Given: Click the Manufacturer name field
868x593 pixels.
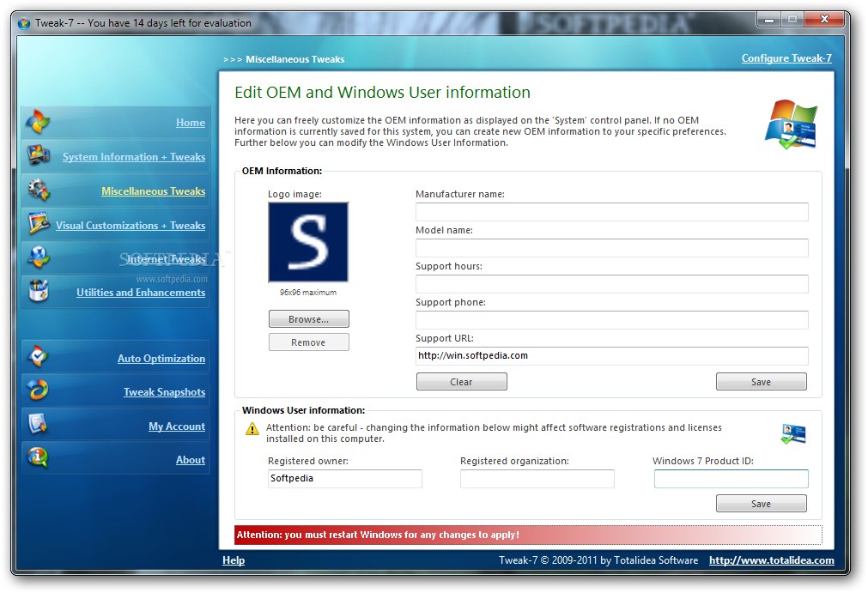Looking at the screenshot, I should [611, 212].
